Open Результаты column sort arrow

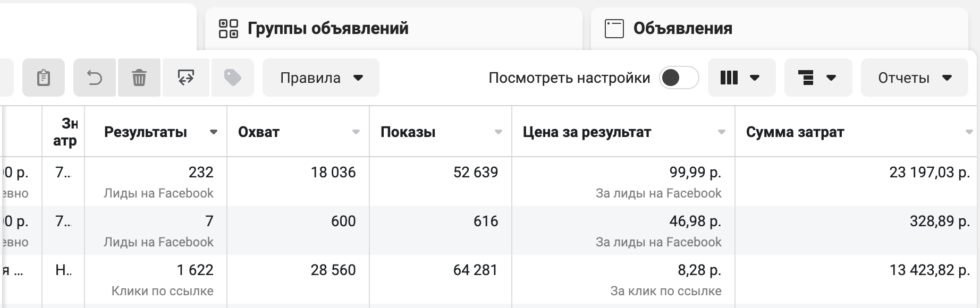(214, 132)
